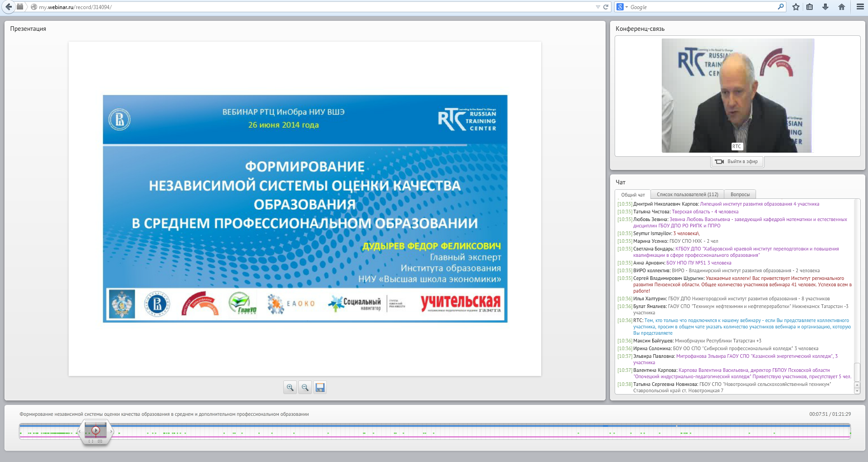Toggle the brackets icon under the playhead
Viewport: 868px width, 462px height.
91,441
